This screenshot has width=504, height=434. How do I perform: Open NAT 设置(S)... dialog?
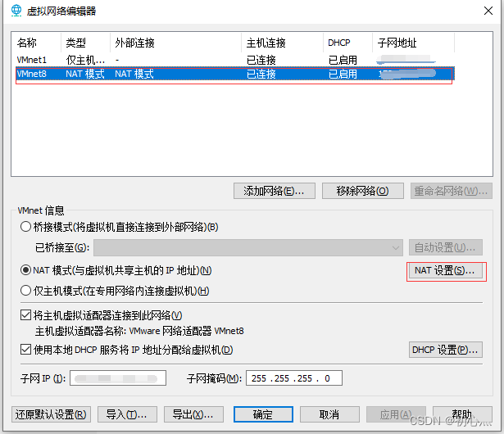(446, 270)
